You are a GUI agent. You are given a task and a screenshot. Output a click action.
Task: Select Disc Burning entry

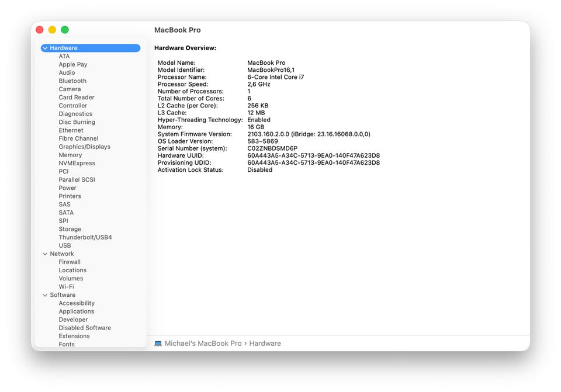(77, 122)
